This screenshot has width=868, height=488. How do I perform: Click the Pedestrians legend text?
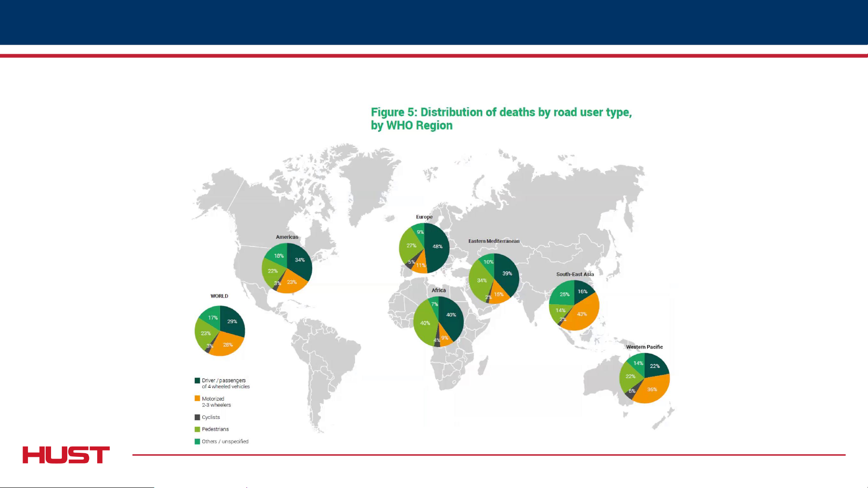(215, 429)
